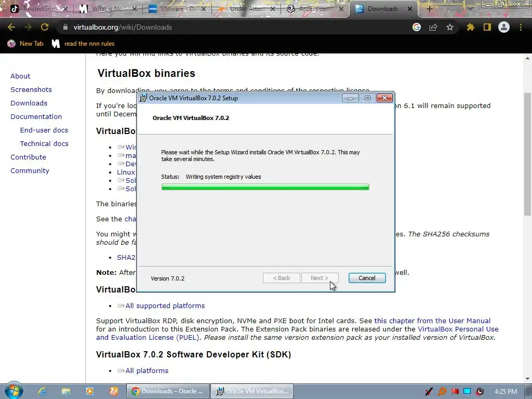Open a new browser tab with plus
Image resolution: width=532 pixels, height=399 pixels.
pyautogui.click(x=430, y=9)
